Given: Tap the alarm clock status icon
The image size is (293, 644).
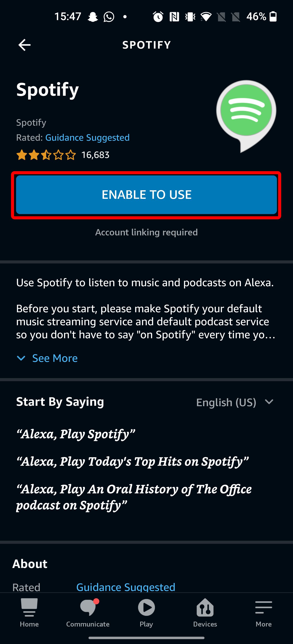Looking at the screenshot, I should pos(158,17).
